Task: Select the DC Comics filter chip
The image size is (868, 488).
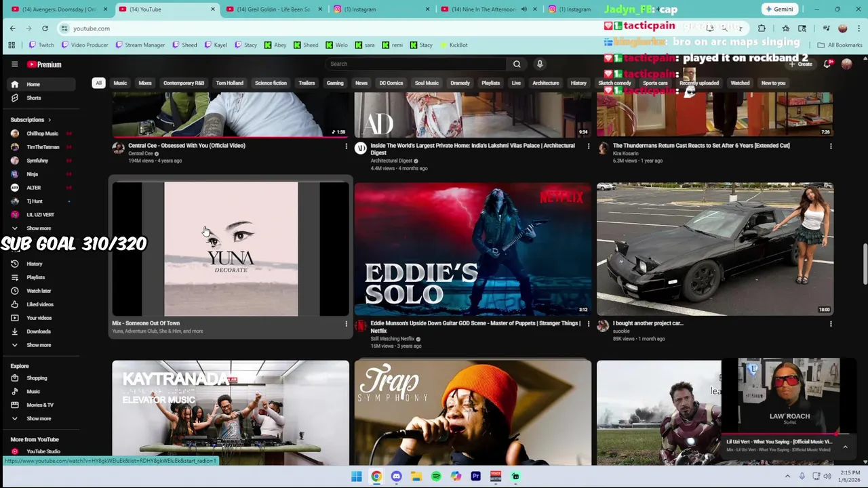Action: (x=391, y=83)
